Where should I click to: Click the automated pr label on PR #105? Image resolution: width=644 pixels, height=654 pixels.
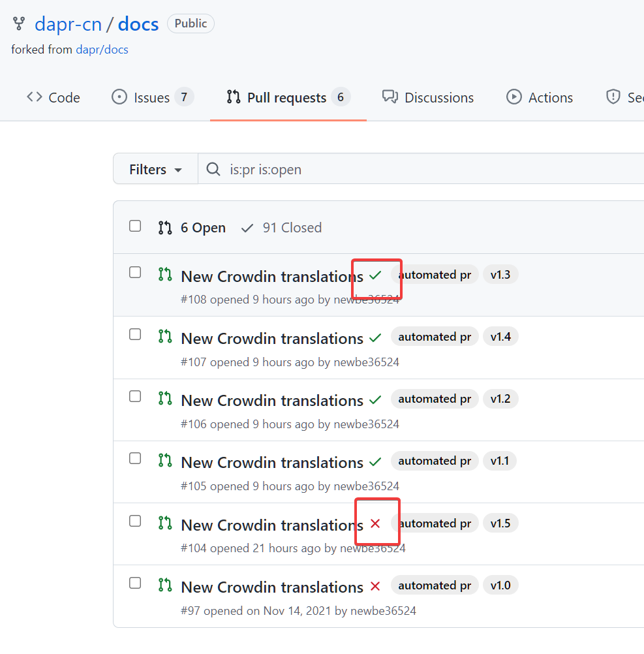[x=435, y=461]
